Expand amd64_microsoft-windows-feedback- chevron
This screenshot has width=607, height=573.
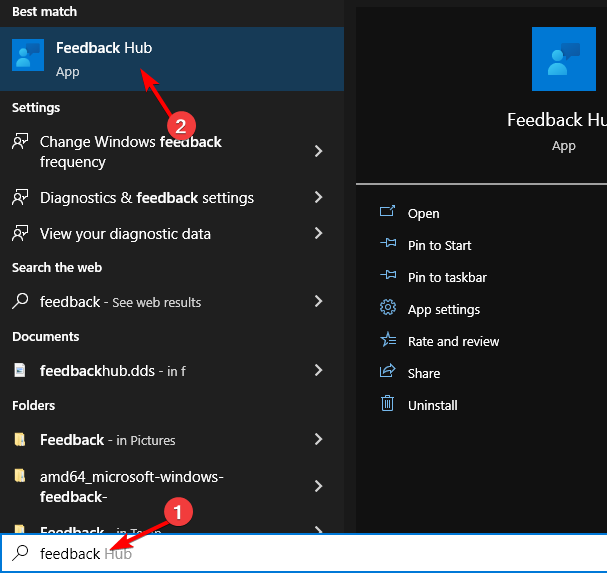point(319,486)
